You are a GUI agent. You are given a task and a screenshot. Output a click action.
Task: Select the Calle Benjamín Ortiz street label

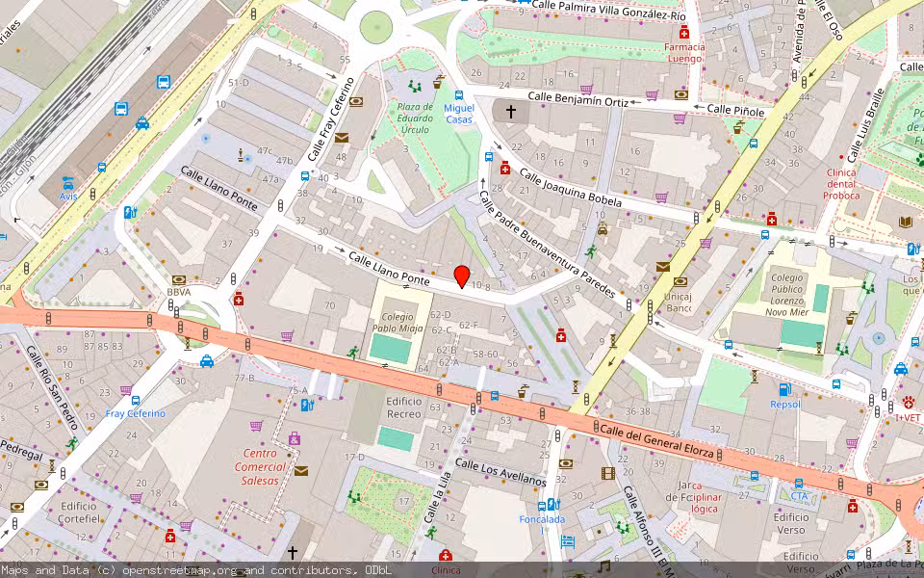(578, 99)
